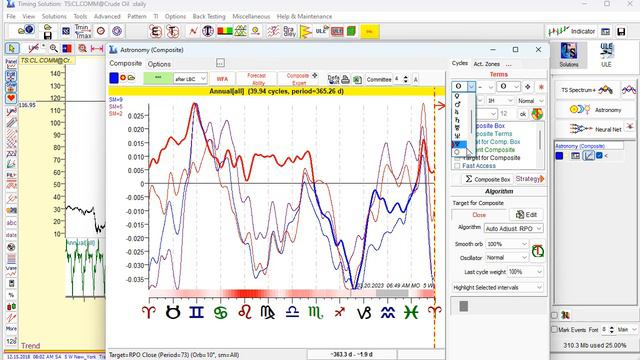
Task: Click the percent tool in left sidebar
Action: click(11, 295)
